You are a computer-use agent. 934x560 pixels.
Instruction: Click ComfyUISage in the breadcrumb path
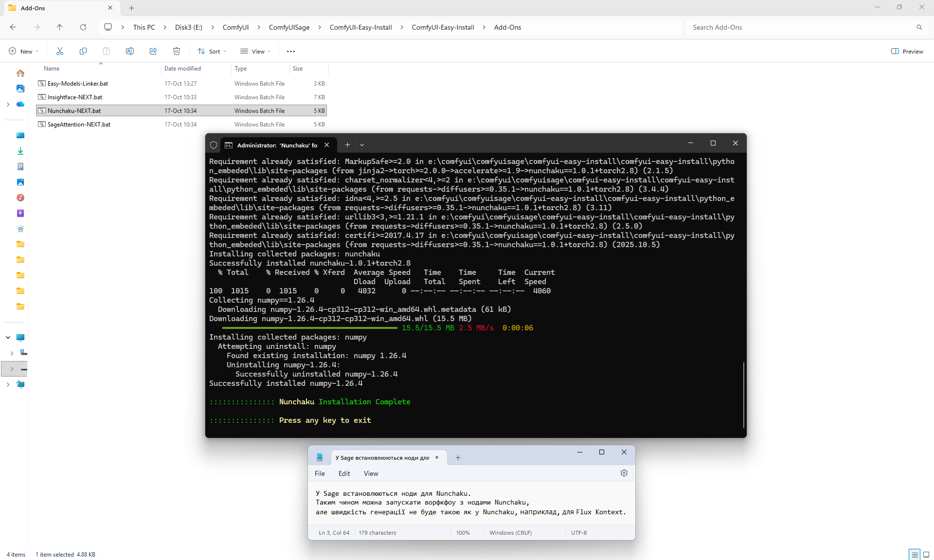289,27
